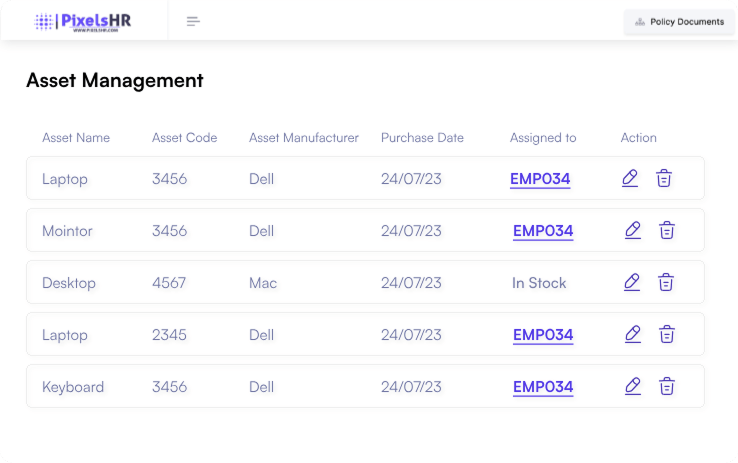Click the edit pencil for Laptop 3456 row
Image resolution: width=738 pixels, height=463 pixels.
tap(629, 178)
